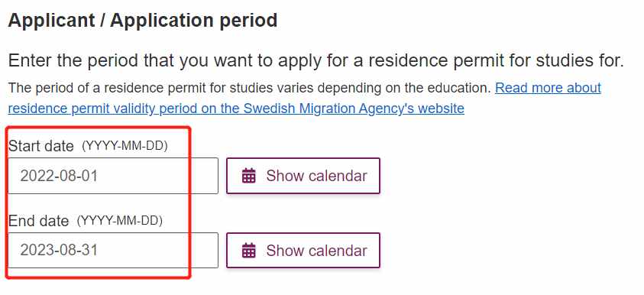Click "Show calendar" text in the lower button
644x295 pixels.
click(x=316, y=251)
